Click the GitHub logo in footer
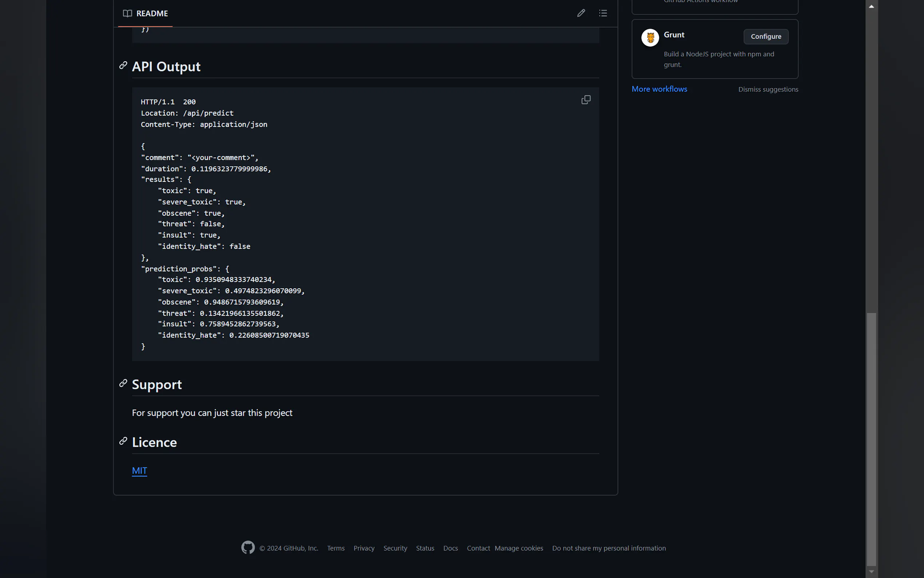The image size is (924, 578). (x=248, y=547)
